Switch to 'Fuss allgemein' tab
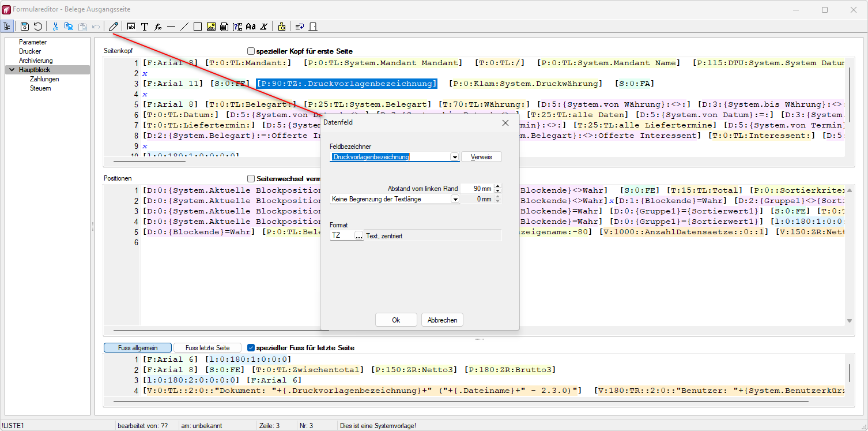The image size is (868, 431). coord(138,348)
